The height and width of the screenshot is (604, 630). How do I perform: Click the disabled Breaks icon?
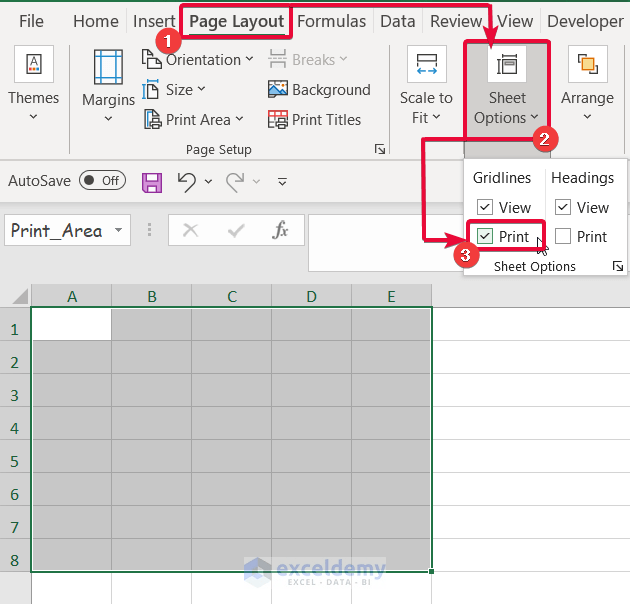[x=277, y=59]
